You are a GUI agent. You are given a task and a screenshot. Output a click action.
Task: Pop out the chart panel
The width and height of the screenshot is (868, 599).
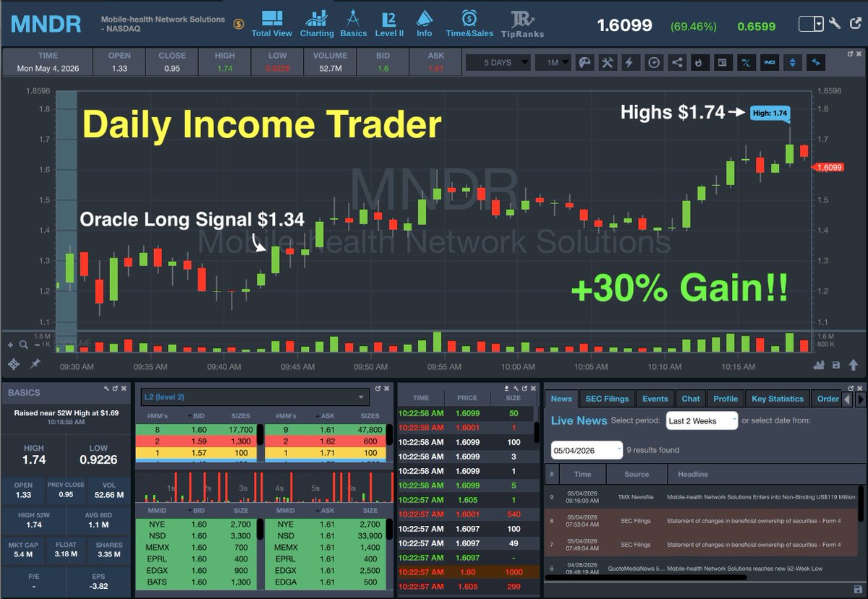tap(851, 53)
